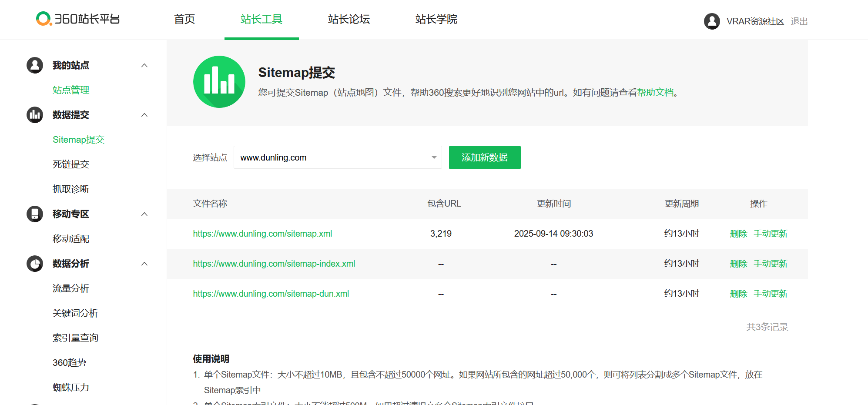Screen dimensions: 868x405
Task: Open the sitemap-dun.xml file link
Action: tap(271, 294)
